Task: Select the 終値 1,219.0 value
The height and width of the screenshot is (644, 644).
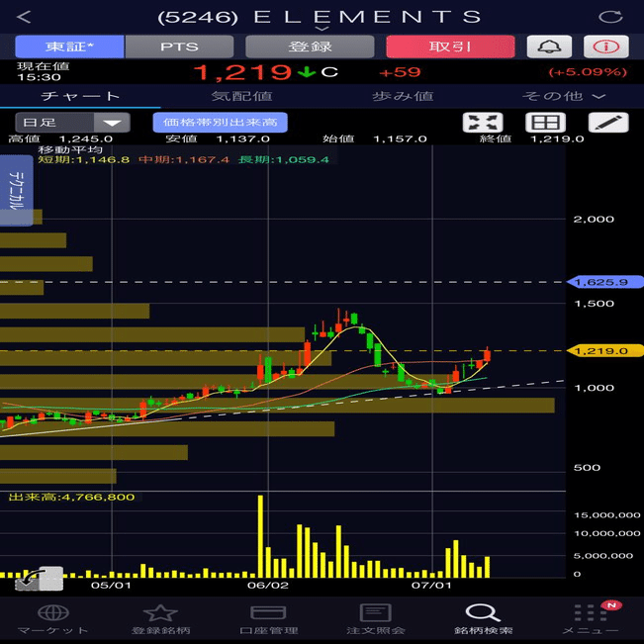Action: tap(557, 138)
